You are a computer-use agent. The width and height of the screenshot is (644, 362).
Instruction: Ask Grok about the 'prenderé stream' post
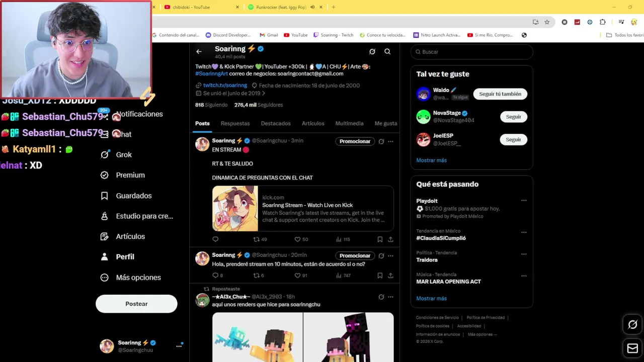click(381, 255)
